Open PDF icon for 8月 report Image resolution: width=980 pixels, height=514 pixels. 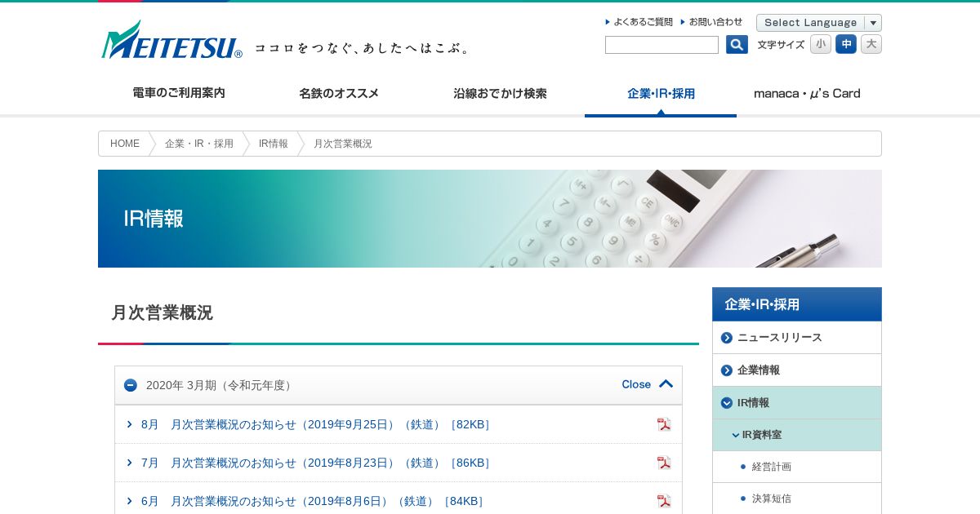coord(664,424)
